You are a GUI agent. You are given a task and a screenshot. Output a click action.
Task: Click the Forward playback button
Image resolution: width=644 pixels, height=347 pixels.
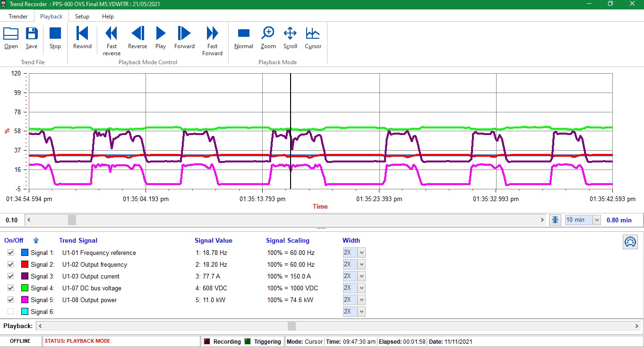pos(184,38)
